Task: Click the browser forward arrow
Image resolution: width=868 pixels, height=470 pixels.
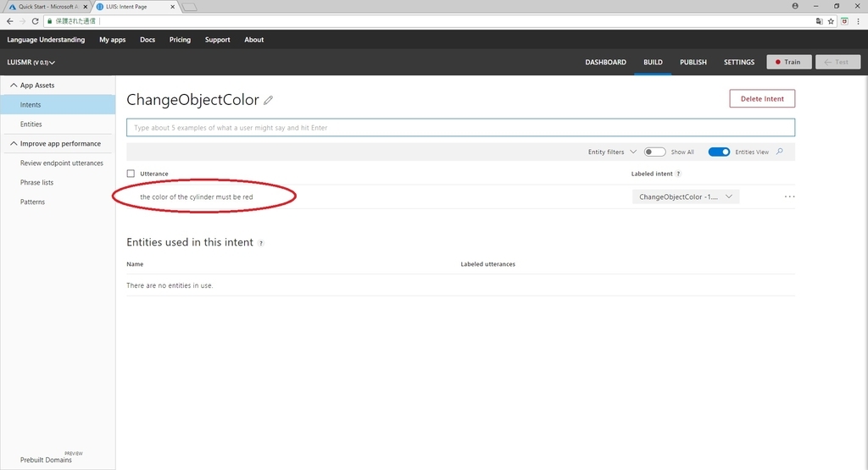Action: 22,21
